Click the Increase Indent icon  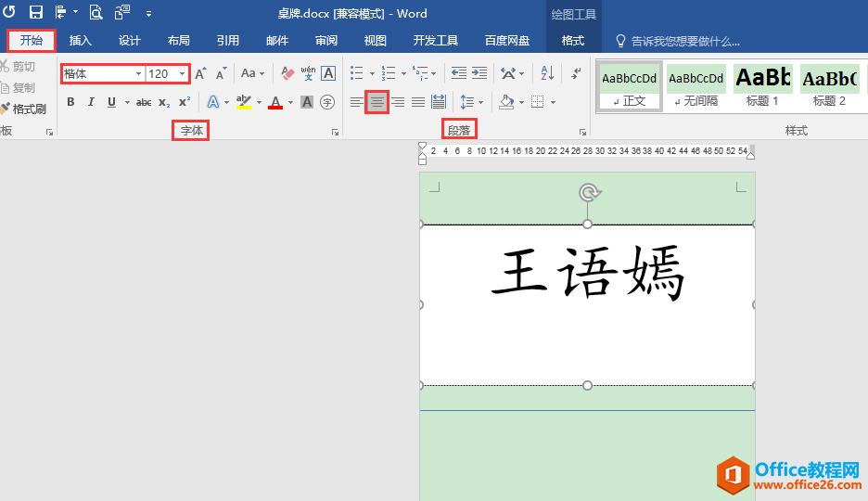pos(479,73)
